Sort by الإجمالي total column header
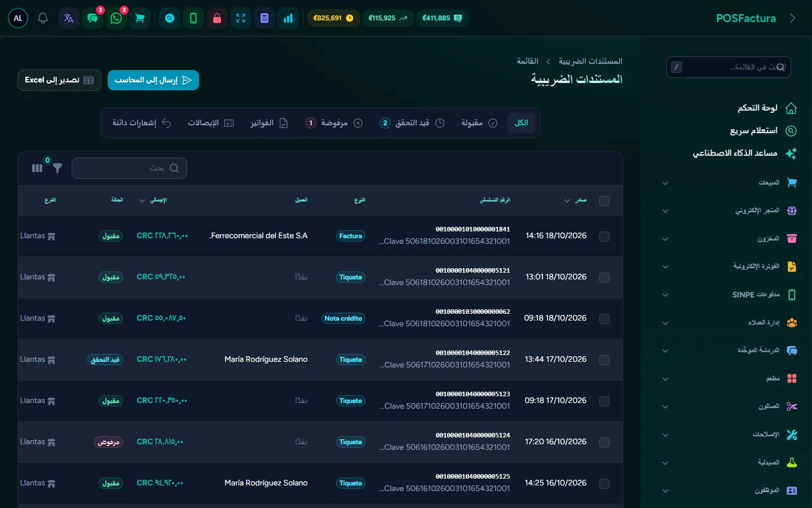This screenshot has height=508, width=812. coord(153,200)
